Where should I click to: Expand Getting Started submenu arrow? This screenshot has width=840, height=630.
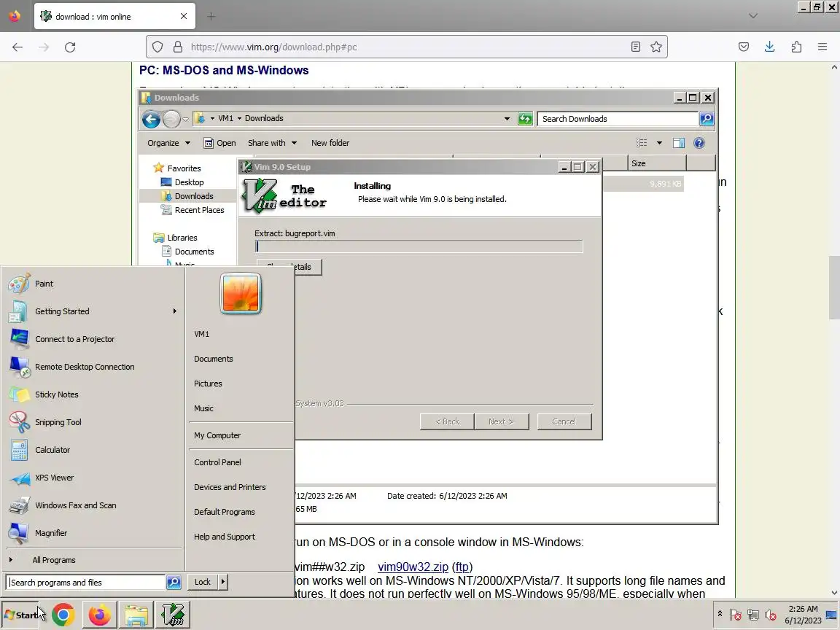(175, 311)
